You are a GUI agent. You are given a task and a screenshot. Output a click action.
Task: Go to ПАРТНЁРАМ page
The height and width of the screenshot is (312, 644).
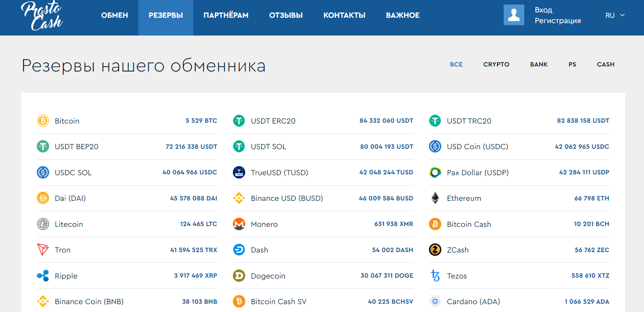(x=226, y=15)
